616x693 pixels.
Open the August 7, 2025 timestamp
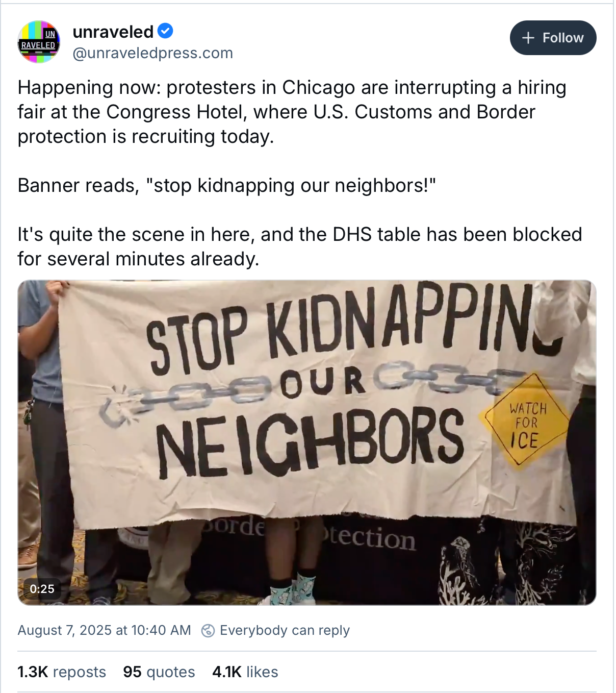104,630
